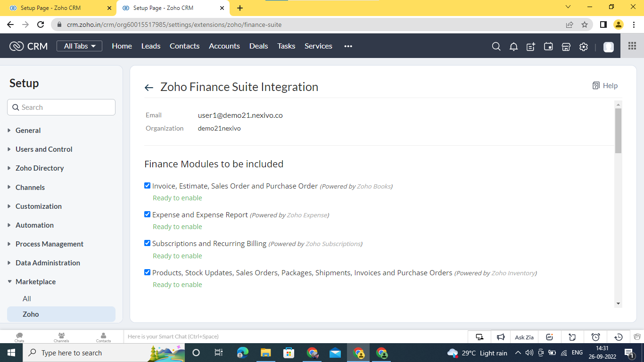Open the user profile avatar
644x362 pixels.
[x=609, y=47]
